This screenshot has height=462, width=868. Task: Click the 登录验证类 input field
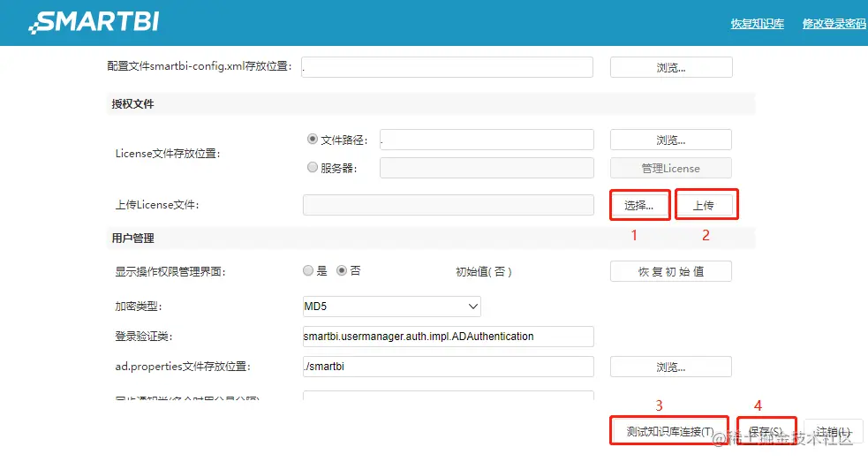[x=449, y=337]
